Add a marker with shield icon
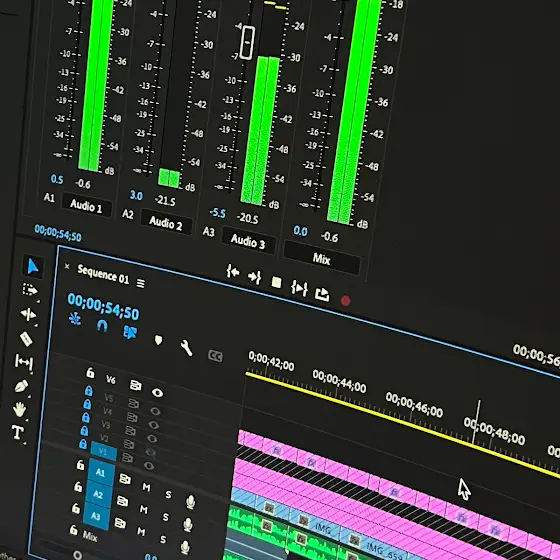 [158, 340]
